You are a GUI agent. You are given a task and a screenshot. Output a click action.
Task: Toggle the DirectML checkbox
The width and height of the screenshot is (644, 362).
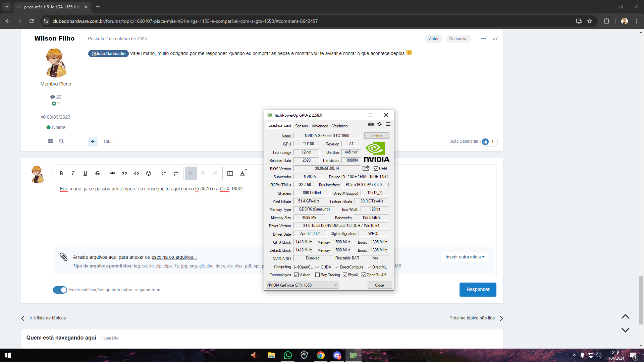369,267
